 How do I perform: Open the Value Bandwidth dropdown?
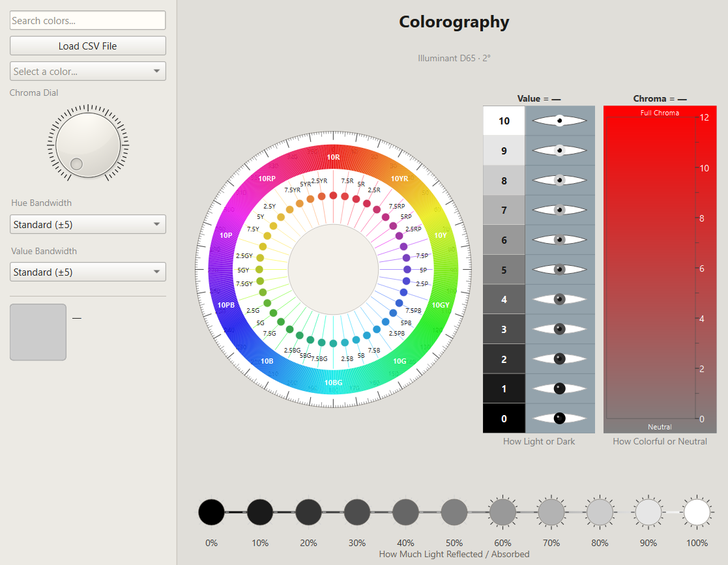click(x=87, y=272)
